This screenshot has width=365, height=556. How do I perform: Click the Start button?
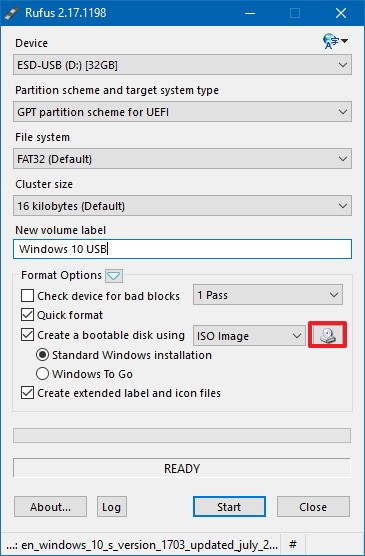pos(229,507)
